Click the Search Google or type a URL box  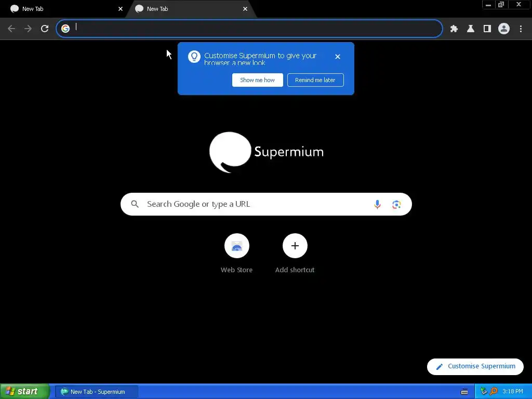[266, 204]
